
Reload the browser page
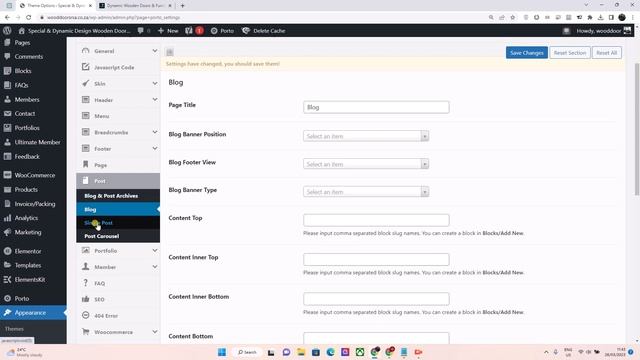[x=29, y=17]
